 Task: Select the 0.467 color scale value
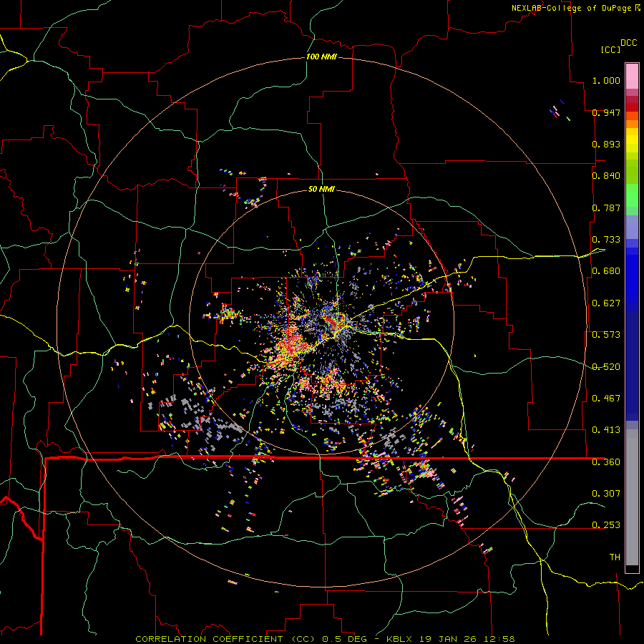coord(606,399)
